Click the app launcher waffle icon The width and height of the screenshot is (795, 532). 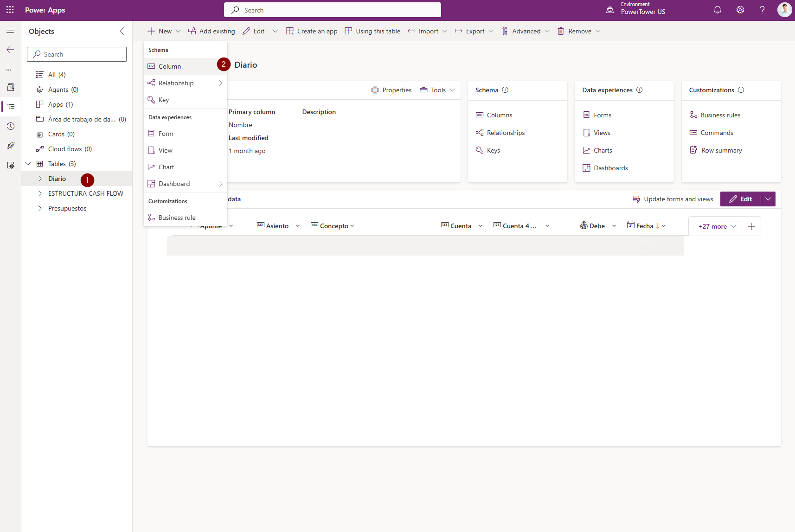point(10,10)
